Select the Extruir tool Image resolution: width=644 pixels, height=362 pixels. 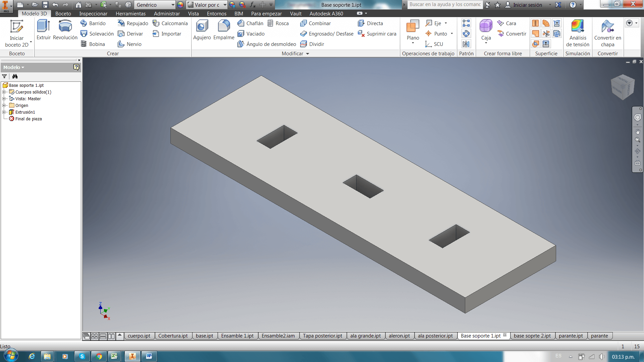(44, 29)
